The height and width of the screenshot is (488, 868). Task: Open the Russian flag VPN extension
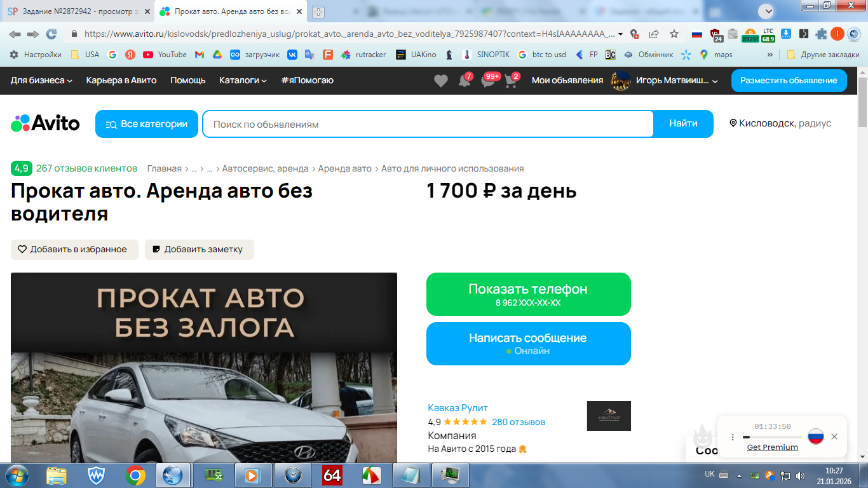(697, 34)
